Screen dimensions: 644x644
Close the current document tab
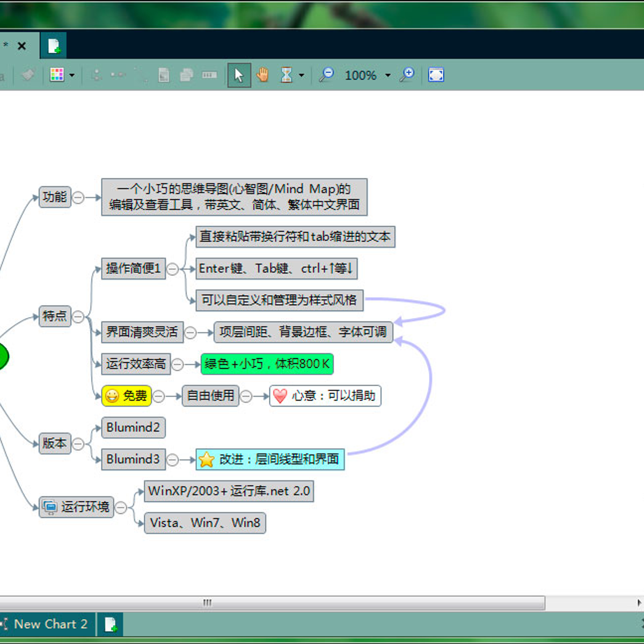click(x=22, y=46)
